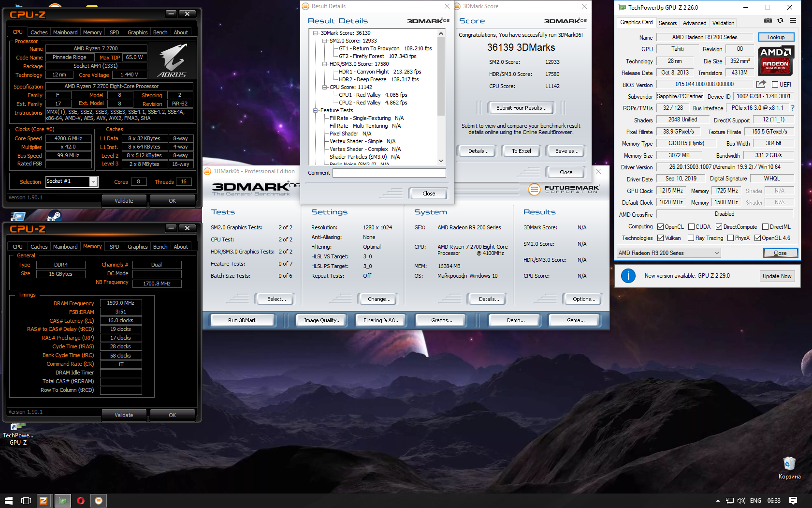Click the Image Quality button

click(322, 320)
